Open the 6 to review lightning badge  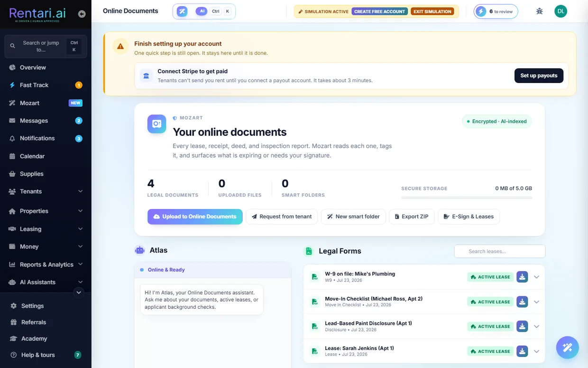pos(496,11)
